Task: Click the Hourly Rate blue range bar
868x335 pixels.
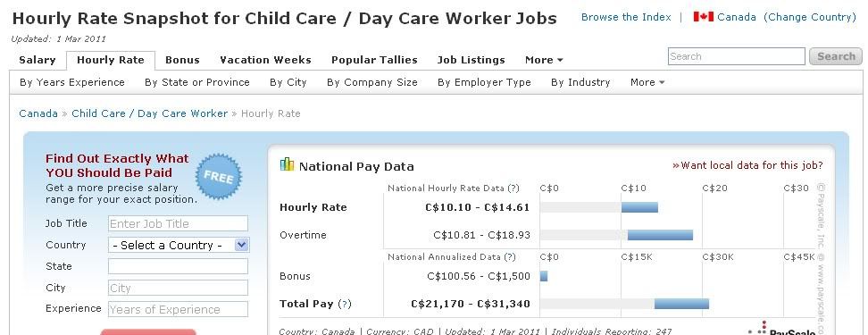Action: tap(639, 207)
